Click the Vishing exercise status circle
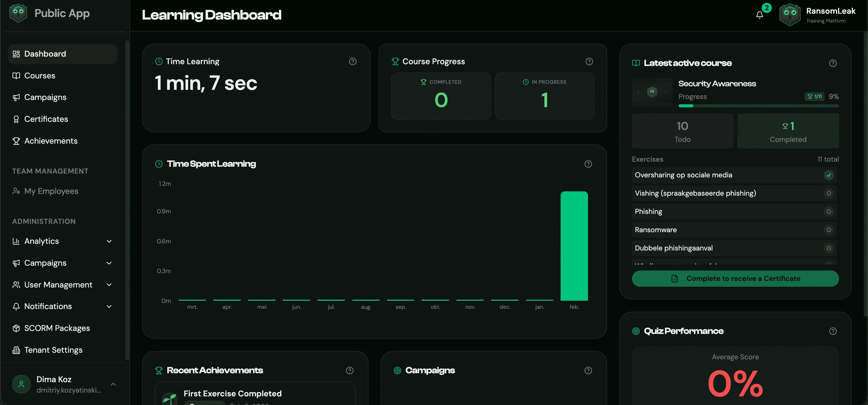Viewport: 868px width, 405px height. (x=829, y=193)
